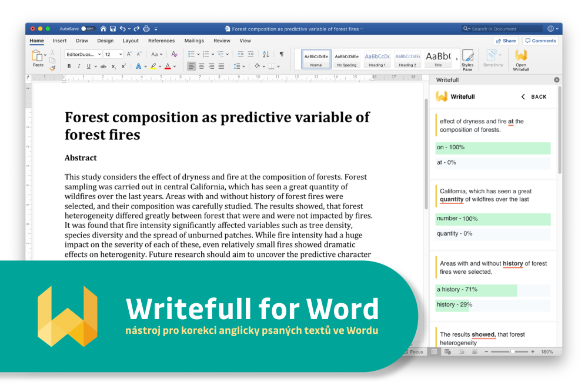
Task: Apply the No Spacing style
Action: pyautogui.click(x=346, y=59)
